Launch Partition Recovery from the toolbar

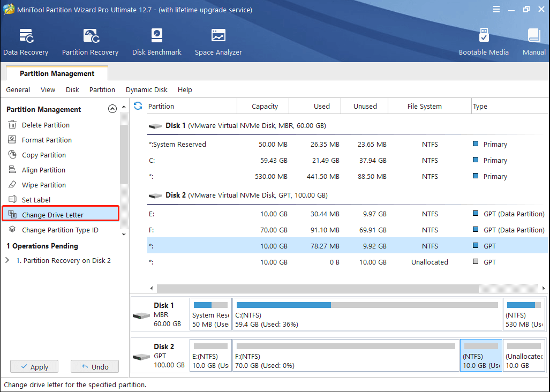click(x=89, y=40)
